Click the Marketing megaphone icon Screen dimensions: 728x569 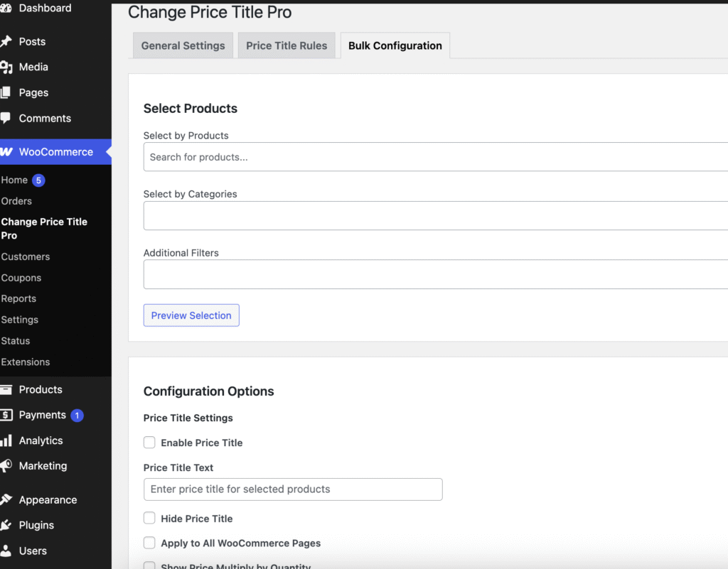point(6,466)
